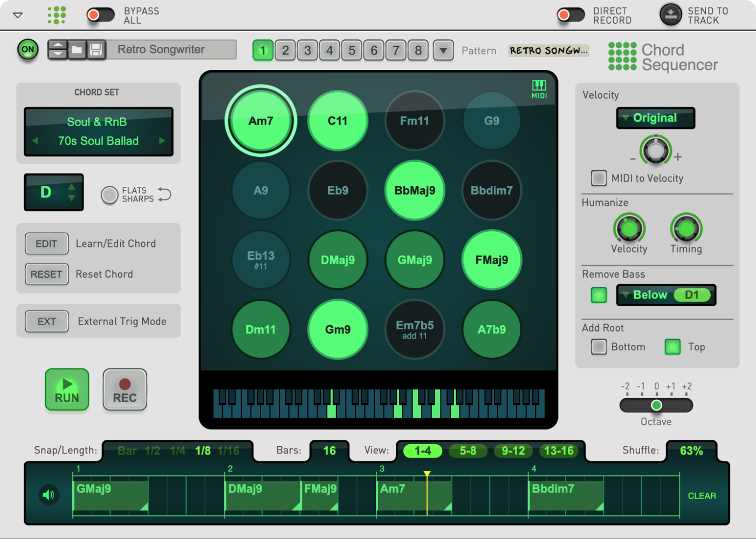The width and height of the screenshot is (756, 539).
Task: Select the BbMaj9 chord pad
Action: (414, 190)
